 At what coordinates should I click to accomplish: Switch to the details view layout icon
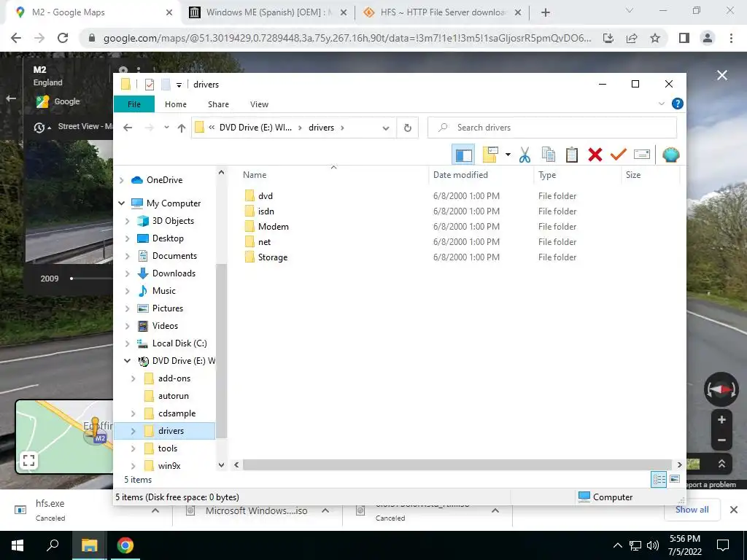(659, 479)
